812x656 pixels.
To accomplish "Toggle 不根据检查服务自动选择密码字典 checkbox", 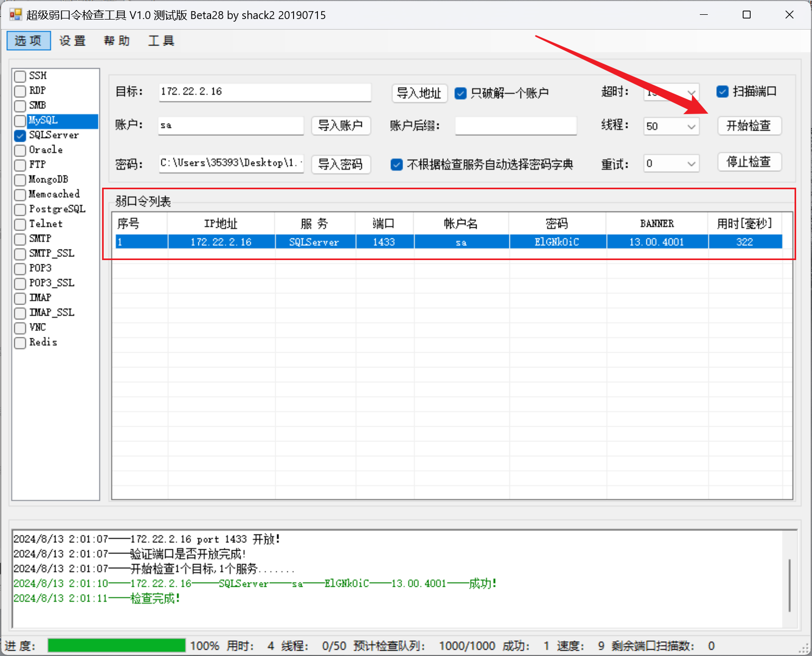I will (x=397, y=165).
